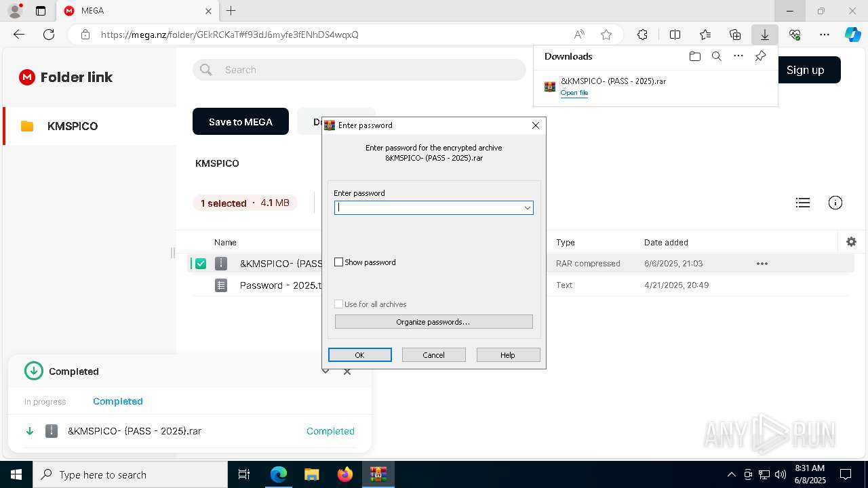Click the Read aloud icon
The height and width of the screenshot is (488, 868).
pos(579,35)
